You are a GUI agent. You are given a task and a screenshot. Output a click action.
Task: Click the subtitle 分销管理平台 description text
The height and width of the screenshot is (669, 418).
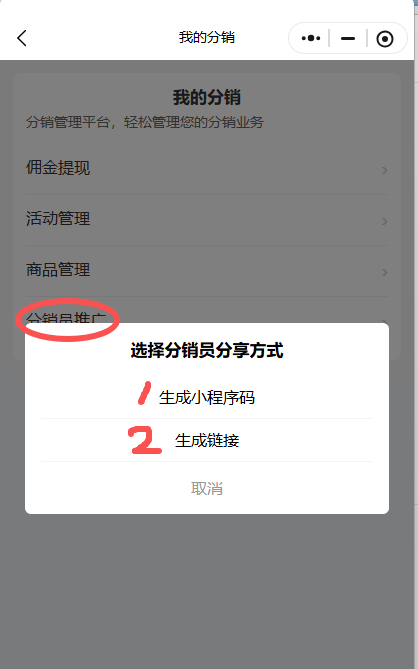145,122
